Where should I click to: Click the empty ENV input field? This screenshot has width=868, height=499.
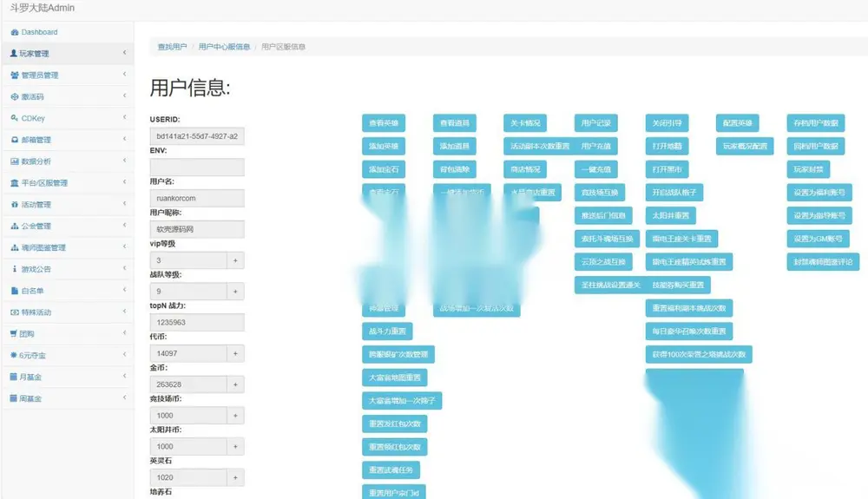pos(197,167)
